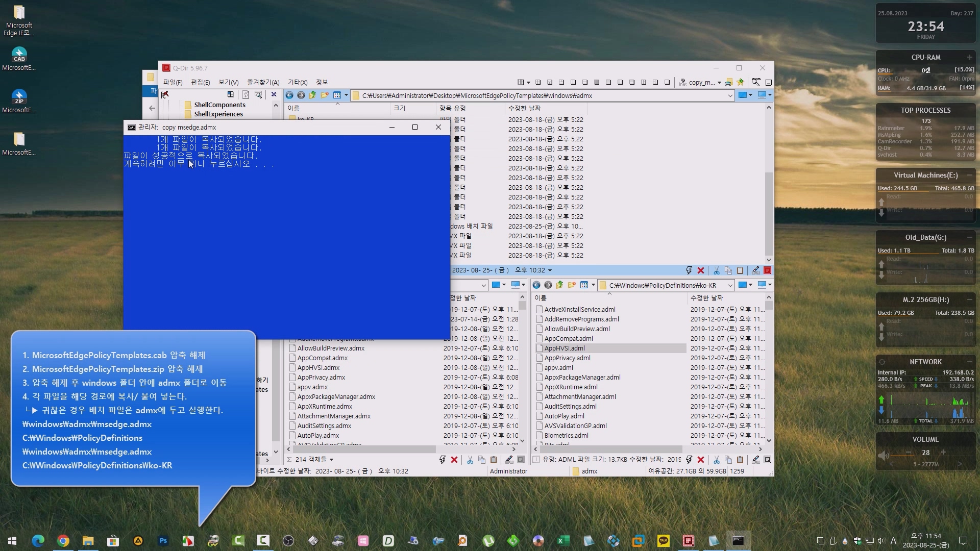
Task: Click the paste clipboard icon in top pane status bar
Action: (740, 270)
